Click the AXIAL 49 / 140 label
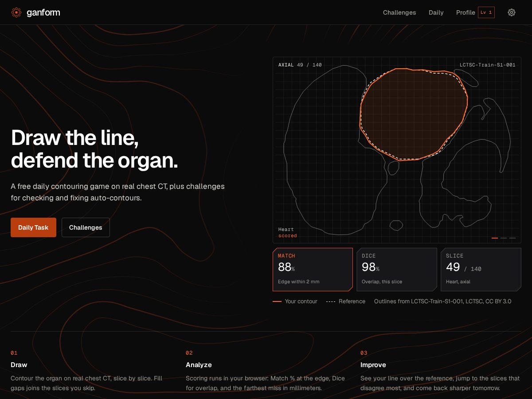 point(300,65)
